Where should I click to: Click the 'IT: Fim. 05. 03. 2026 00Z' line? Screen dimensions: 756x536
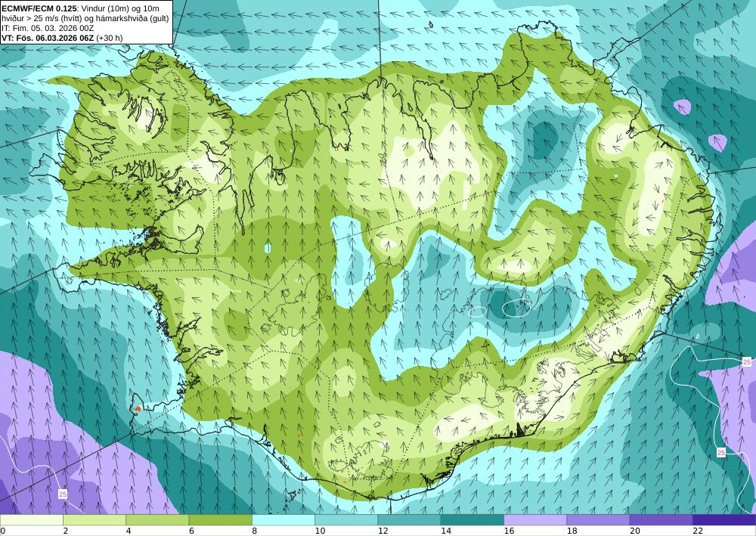47,28
